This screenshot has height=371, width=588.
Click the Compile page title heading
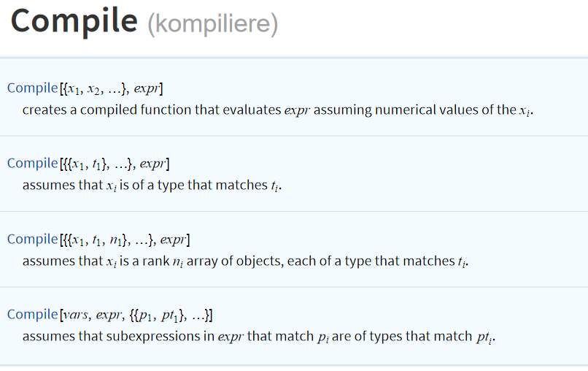74,21
